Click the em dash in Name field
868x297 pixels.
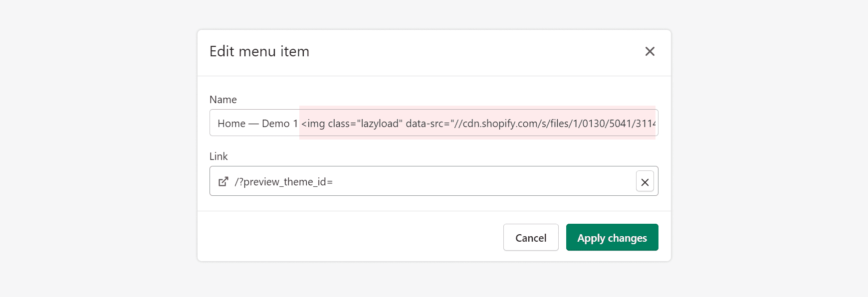coord(253,124)
